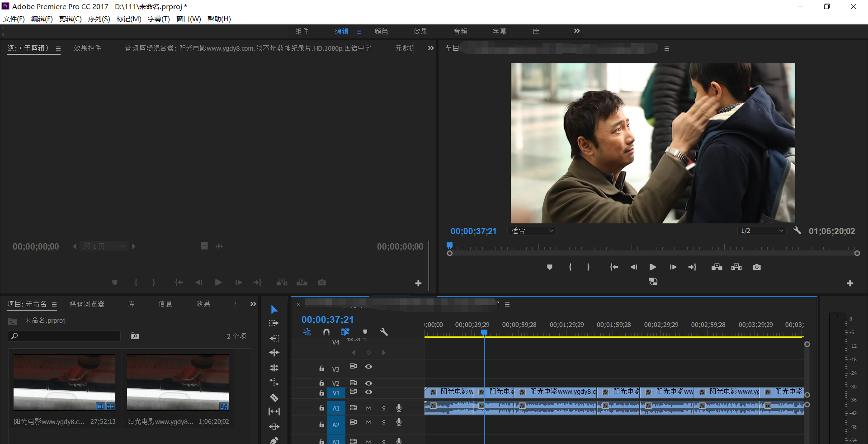Image resolution: width=868 pixels, height=444 pixels.
Task: Target track V1 header label
Action: (x=336, y=393)
